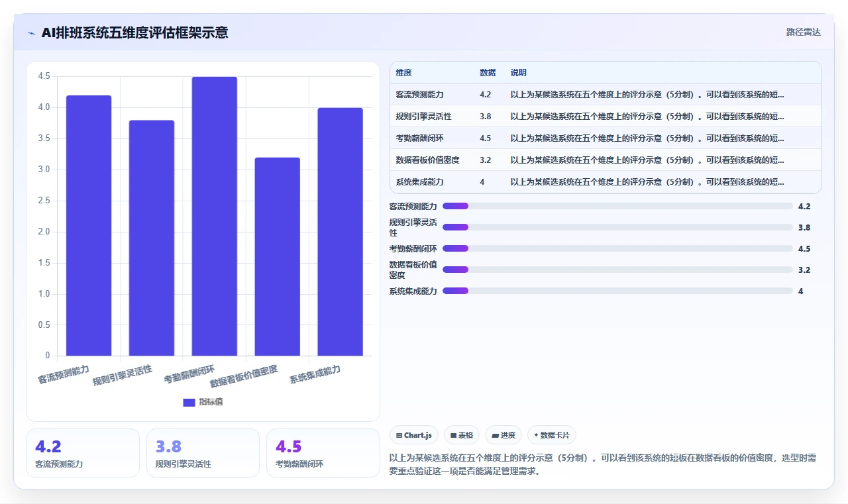Image resolution: width=848 pixels, height=504 pixels.
Task: Open the 4.2 客流预测能力 stat card
Action: [83, 453]
